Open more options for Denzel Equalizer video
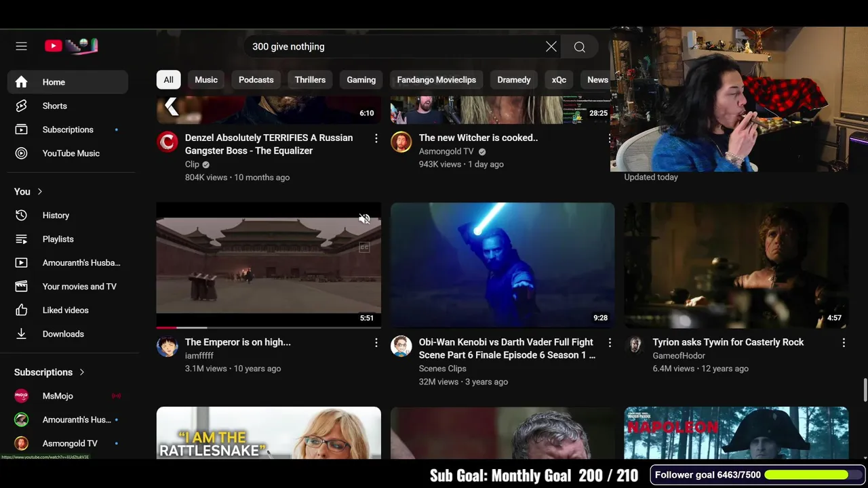 click(376, 138)
